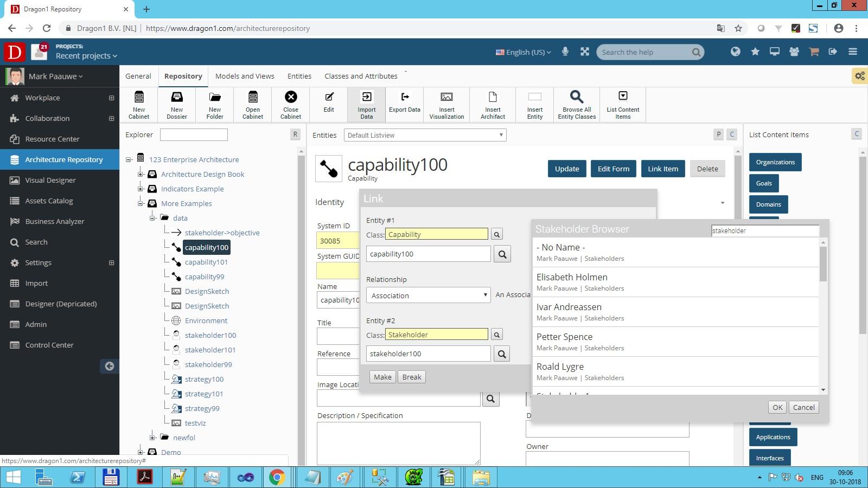Search entity stakeholder100 magnifier button
This screenshot has height=488, width=868.
pyautogui.click(x=502, y=354)
